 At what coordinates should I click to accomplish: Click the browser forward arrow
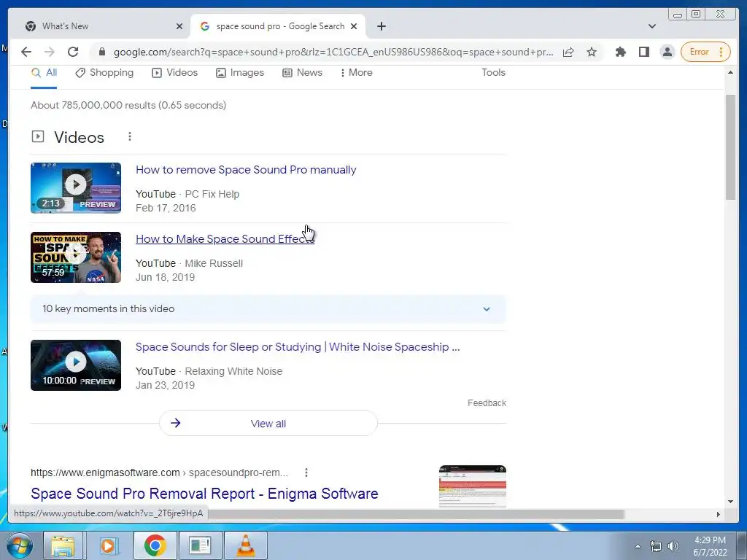tap(50, 52)
